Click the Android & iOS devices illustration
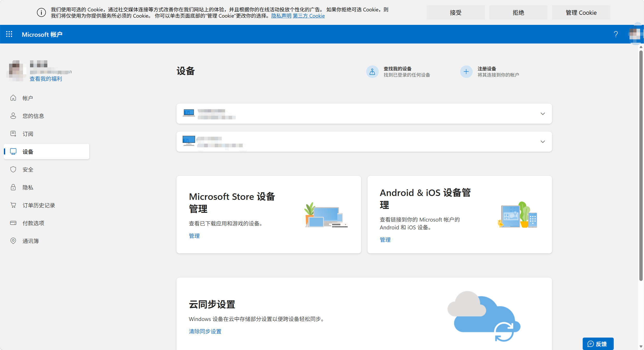644x350 pixels. click(517, 215)
